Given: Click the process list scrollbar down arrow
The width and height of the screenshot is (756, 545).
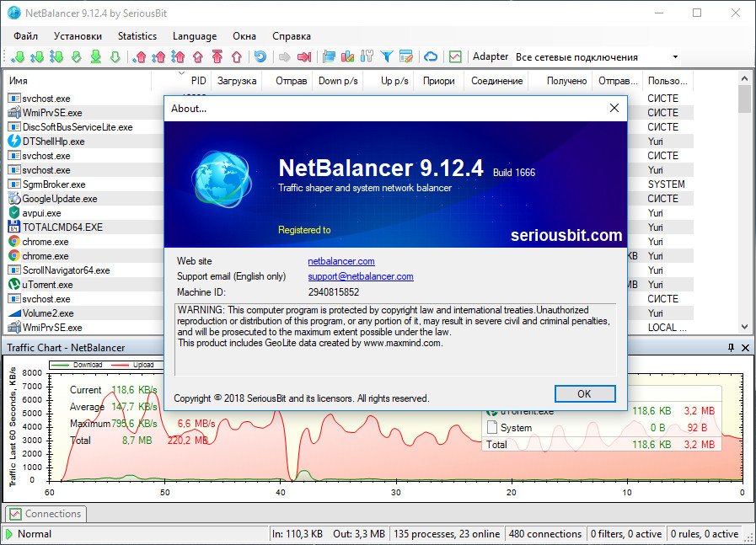Looking at the screenshot, I should click(x=744, y=327).
